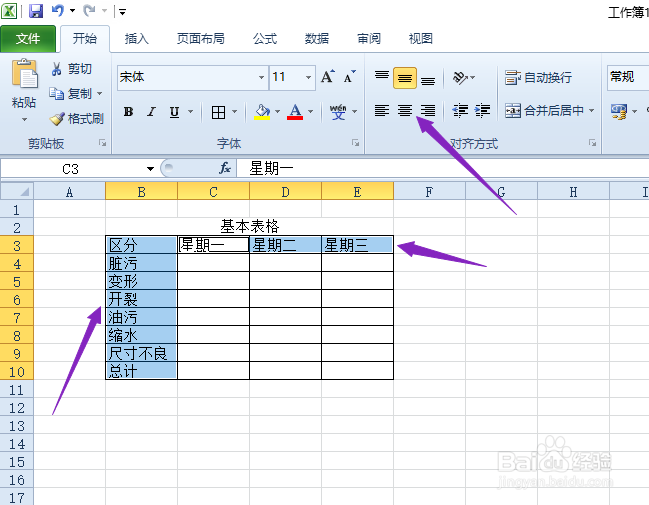Click the Cut scissors button
649x505 pixels.
click(x=71, y=69)
